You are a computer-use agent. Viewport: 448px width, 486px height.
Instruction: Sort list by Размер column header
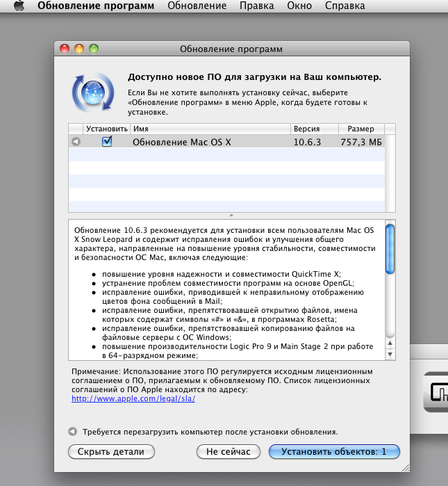click(x=361, y=129)
